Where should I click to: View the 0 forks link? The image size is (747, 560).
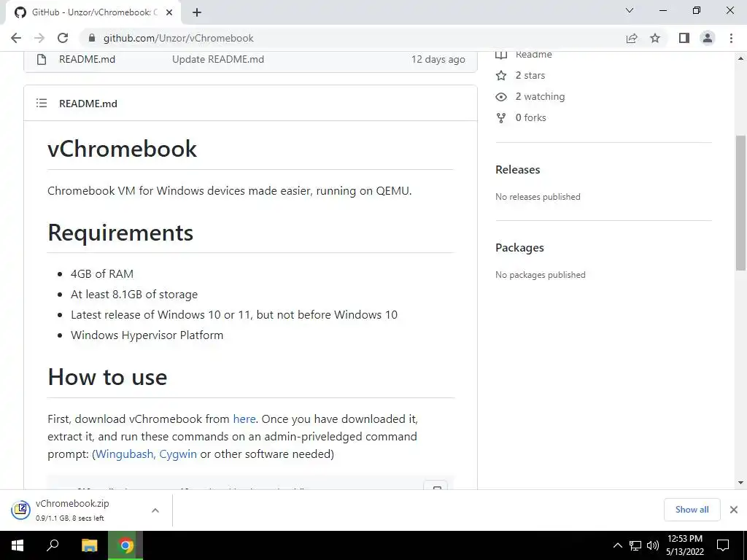click(531, 117)
